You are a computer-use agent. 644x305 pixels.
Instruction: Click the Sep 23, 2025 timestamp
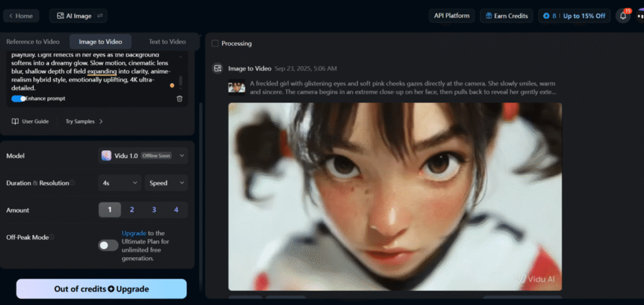pyautogui.click(x=306, y=69)
